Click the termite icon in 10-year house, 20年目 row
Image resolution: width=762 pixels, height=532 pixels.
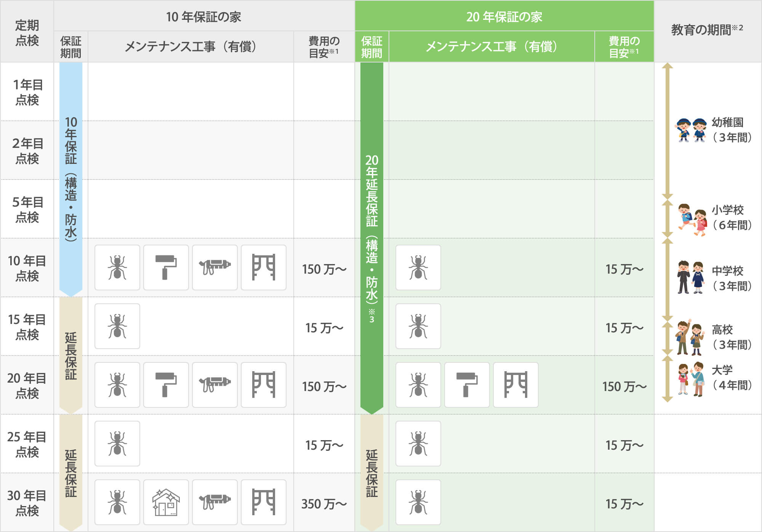point(117,385)
